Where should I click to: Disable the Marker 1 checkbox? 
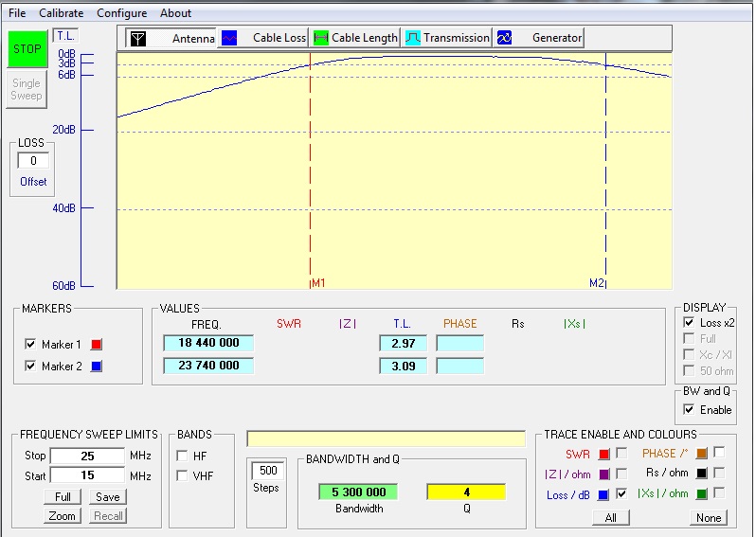point(30,345)
